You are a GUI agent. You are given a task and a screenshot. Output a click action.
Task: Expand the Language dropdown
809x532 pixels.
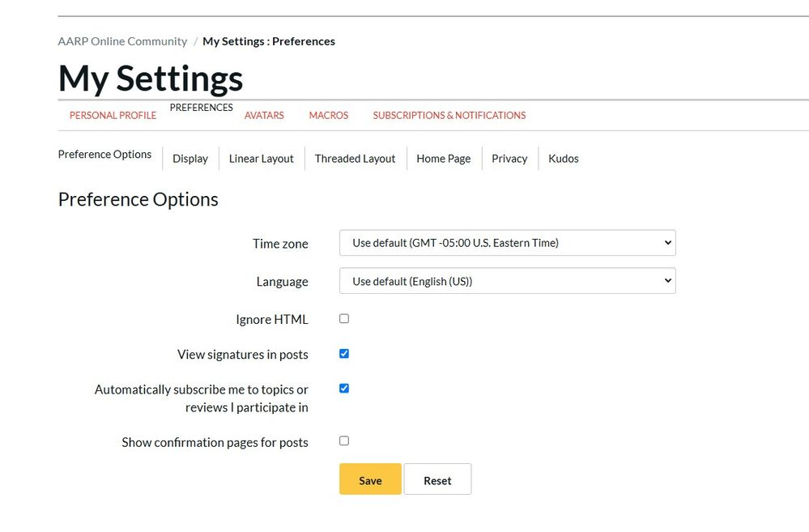tap(507, 281)
